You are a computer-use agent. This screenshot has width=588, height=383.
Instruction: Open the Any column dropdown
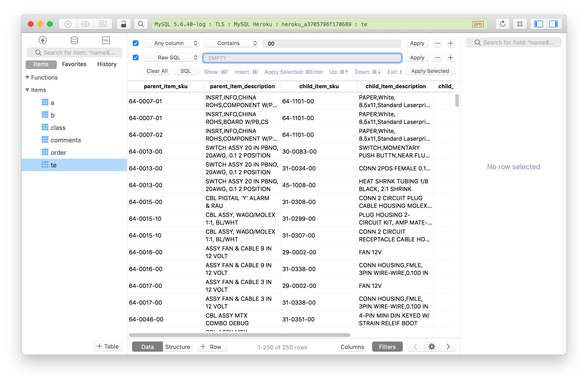(172, 43)
